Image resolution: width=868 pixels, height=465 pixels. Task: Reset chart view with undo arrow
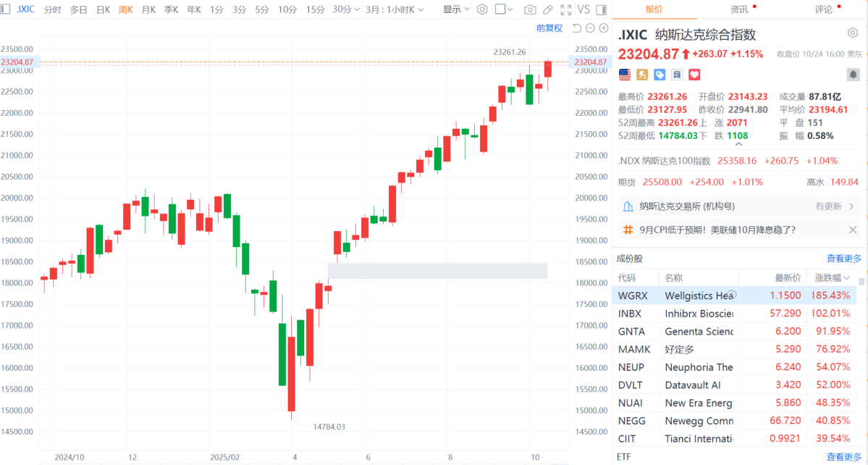576,28
